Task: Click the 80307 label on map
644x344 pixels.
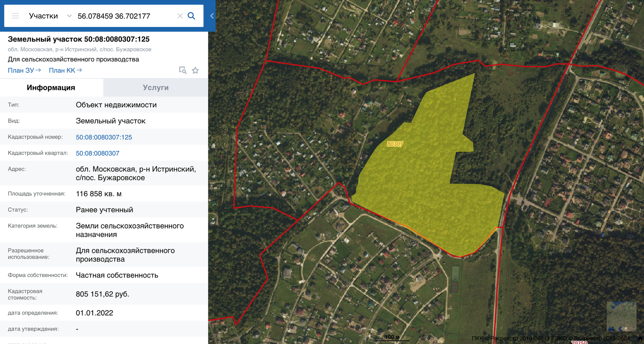Action: [x=395, y=144]
